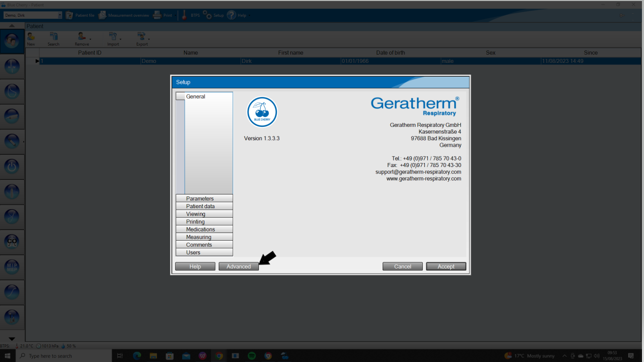Image resolution: width=644 pixels, height=362 pixels.
Task: Click the Help button in Setup dialog
Action: (195, 267)
